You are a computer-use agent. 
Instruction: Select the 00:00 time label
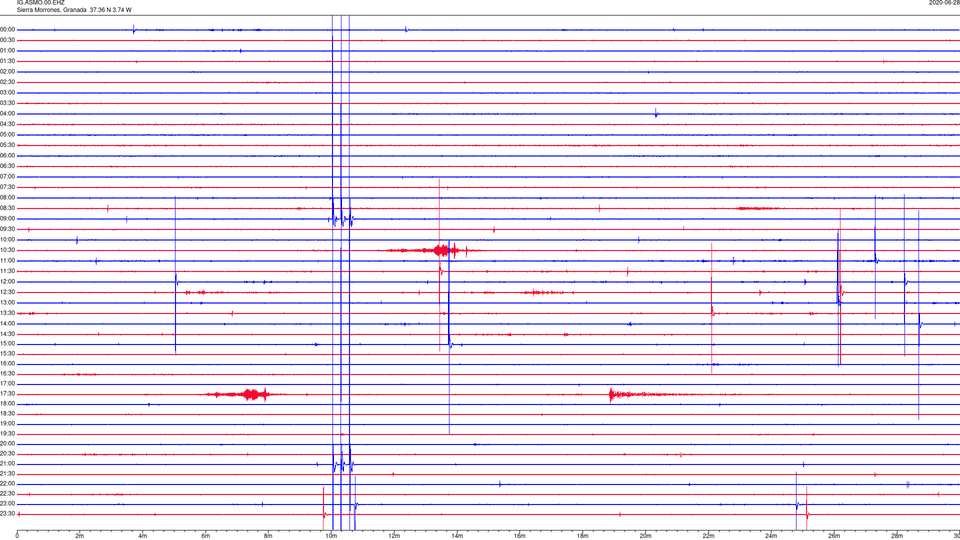7,29
